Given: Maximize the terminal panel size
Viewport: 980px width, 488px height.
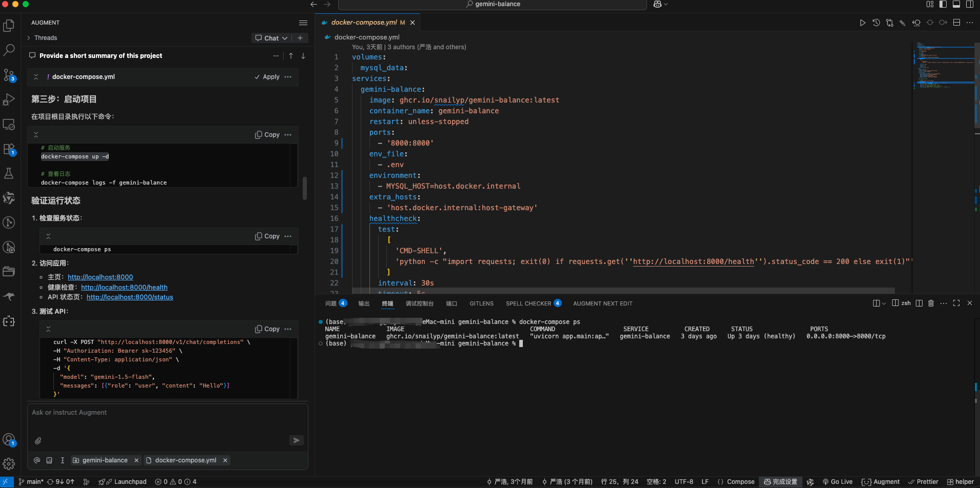Looking at the screenshot, I should click(x=956, y=303).
